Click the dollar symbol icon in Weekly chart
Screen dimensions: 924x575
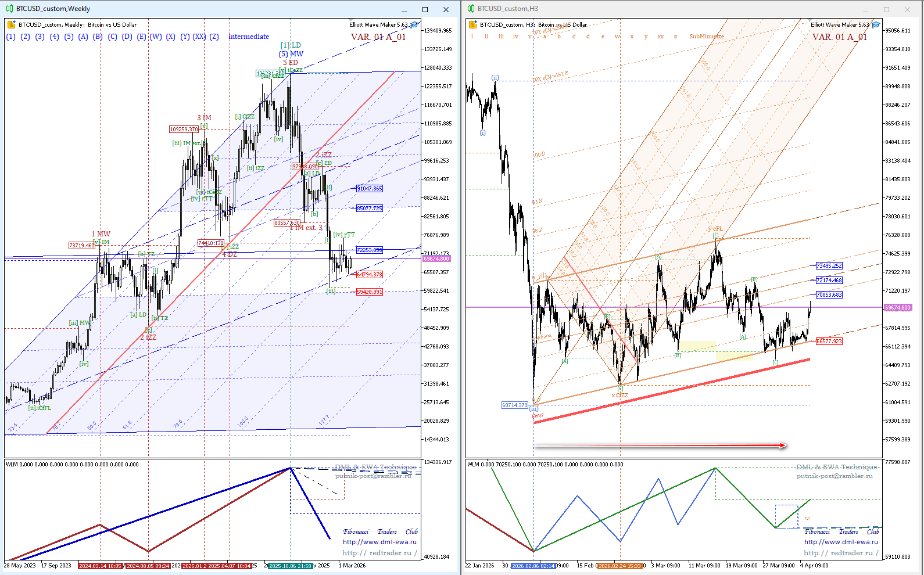click(x=11, y=24)
